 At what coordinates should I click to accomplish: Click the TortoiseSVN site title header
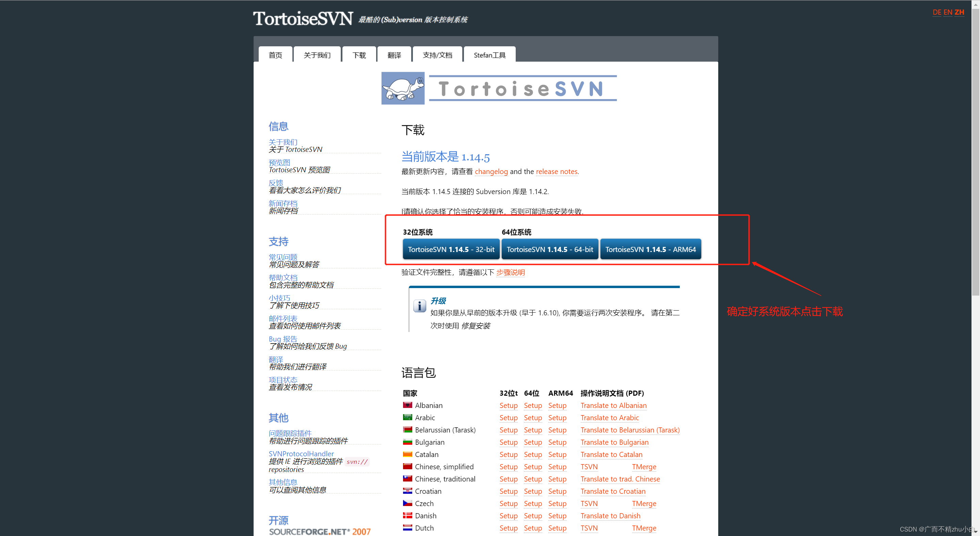[303, 18]
